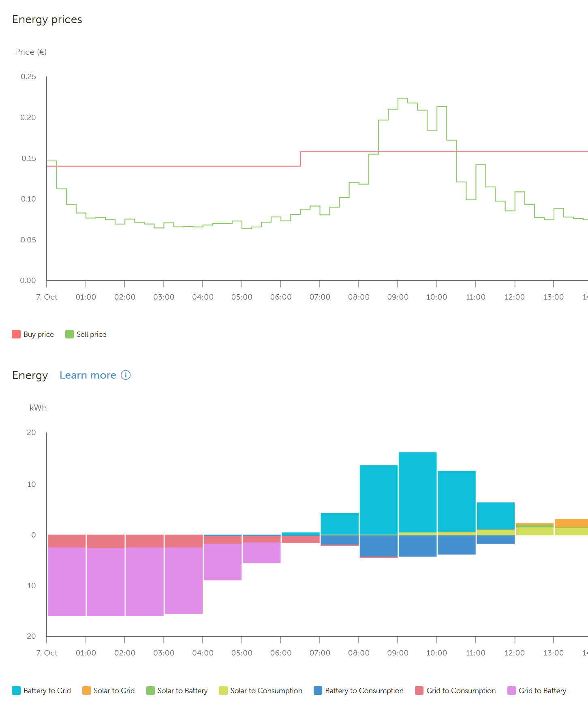Click the orange Solar to Grid bar at 13:00
Image resolution: width=588 pixels, height=713 pixels.
click(571, 523)
